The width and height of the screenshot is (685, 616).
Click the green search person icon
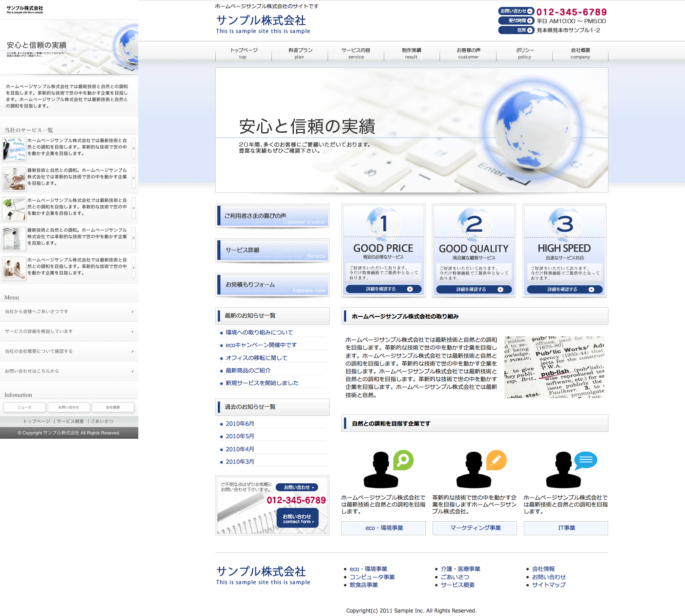pos(387,469)
